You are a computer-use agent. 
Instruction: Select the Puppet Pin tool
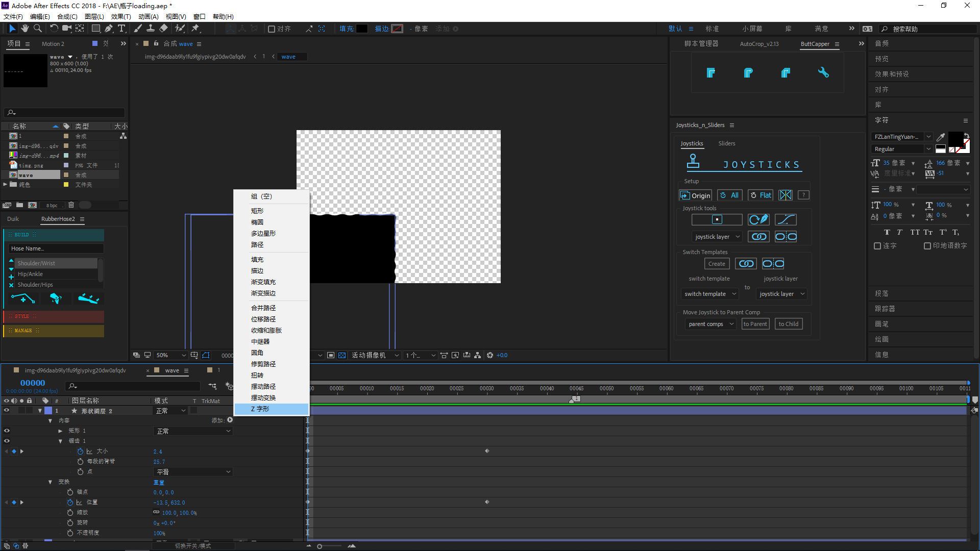coord(195,29)
